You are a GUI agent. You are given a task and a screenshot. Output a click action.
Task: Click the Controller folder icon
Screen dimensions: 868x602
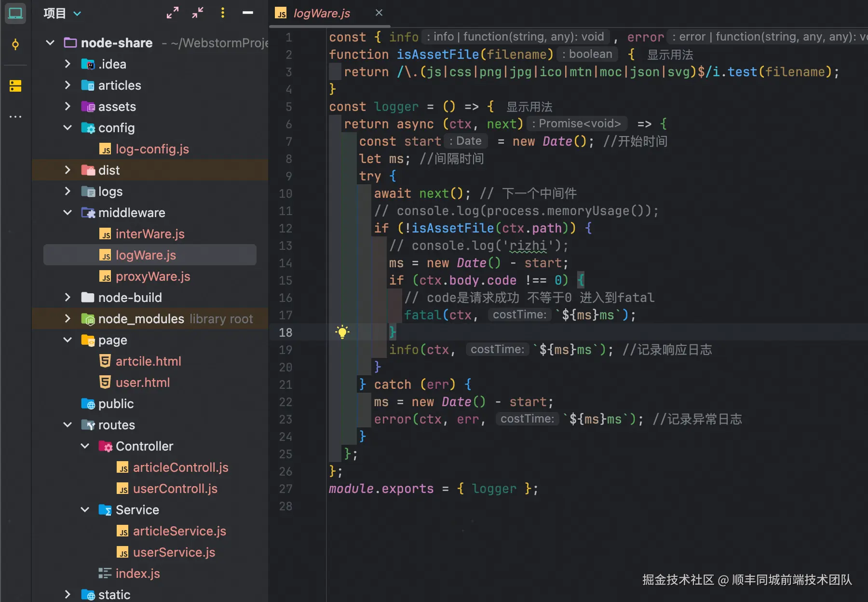105,446
